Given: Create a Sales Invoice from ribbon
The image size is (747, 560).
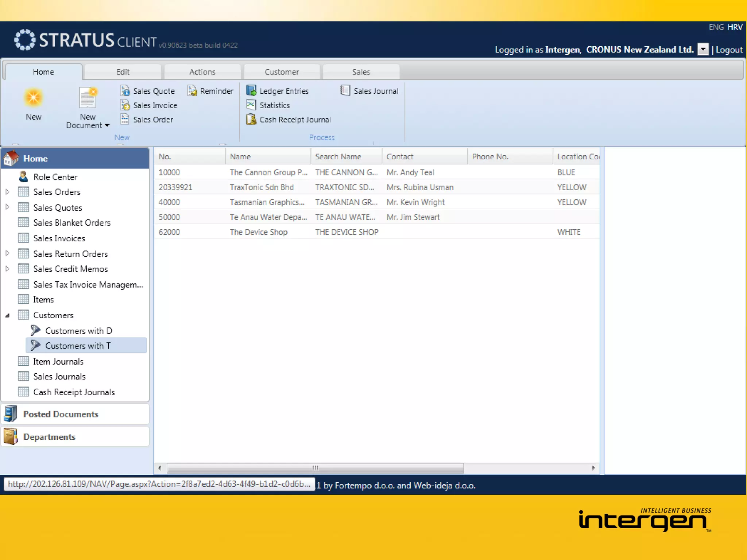Looking at the screenshot, I should [x=149, y=105].
